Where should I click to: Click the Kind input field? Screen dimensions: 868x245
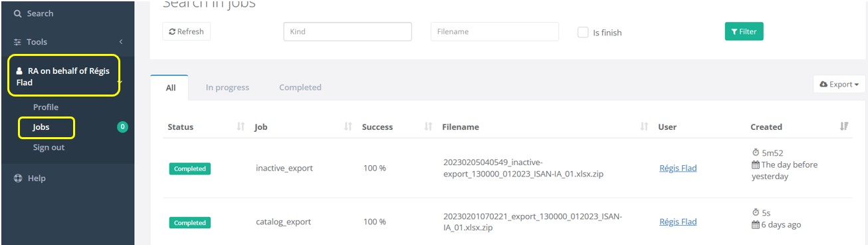coord(348,31)
